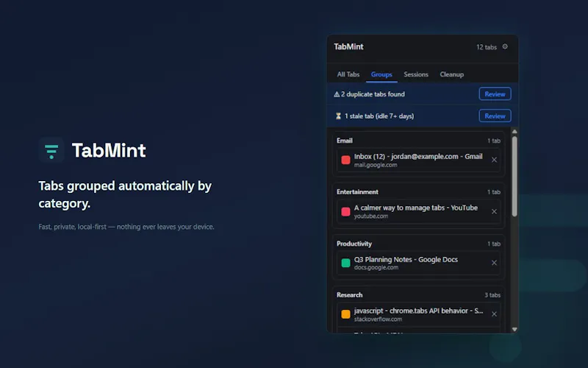Open TabMint settings gear icon

tap(505, 46)
